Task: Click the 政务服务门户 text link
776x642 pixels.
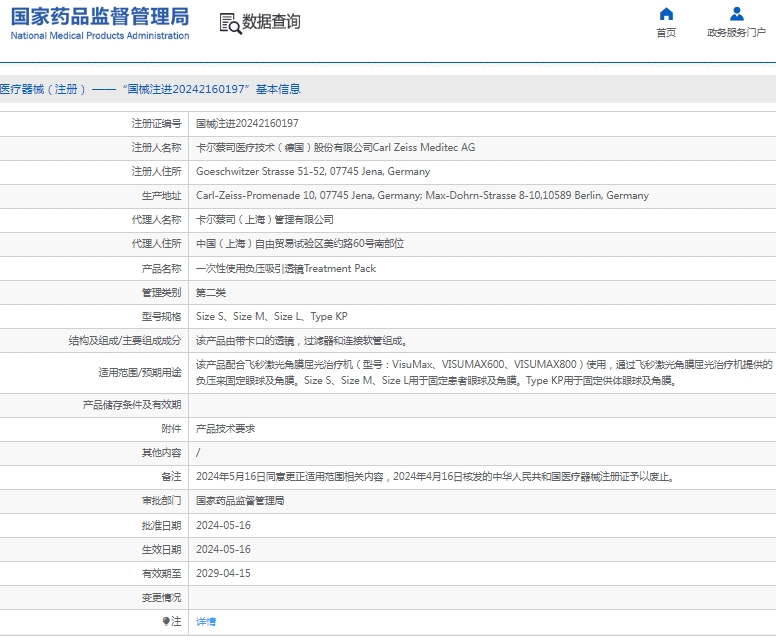Action: coord(736,33)
